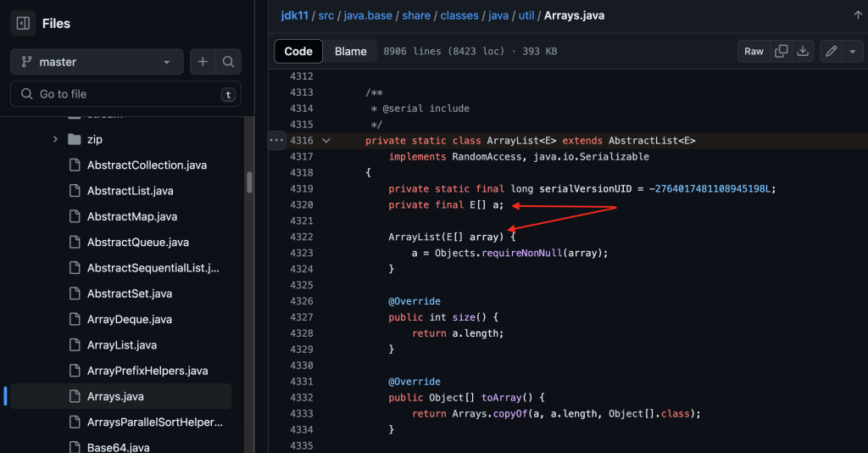Navigate to src breadcrumb folder
868x453 pixels.
point(326,15)
